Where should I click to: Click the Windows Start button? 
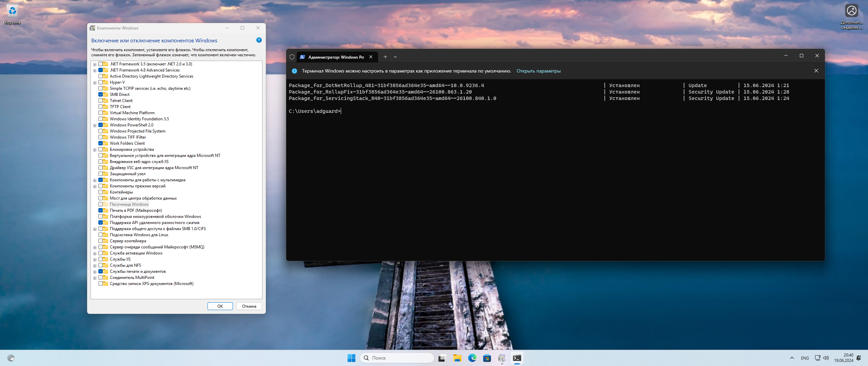[x=351, y=358]
